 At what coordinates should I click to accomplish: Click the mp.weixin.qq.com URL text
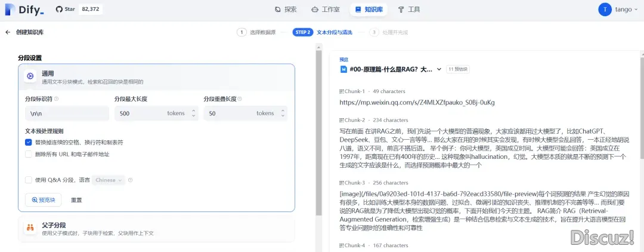point(417,102)
